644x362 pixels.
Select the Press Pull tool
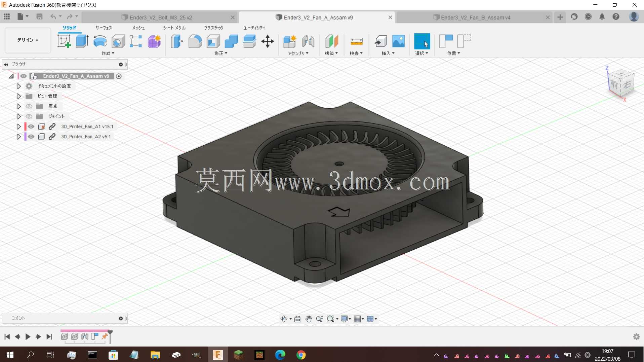(177, 41)
